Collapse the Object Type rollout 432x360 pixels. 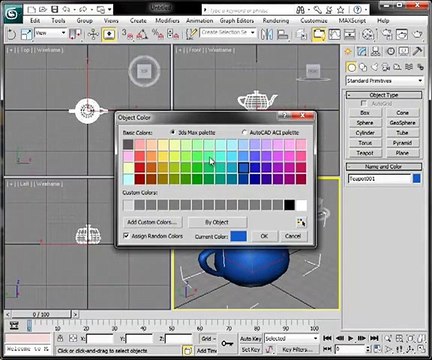point(384,95)
